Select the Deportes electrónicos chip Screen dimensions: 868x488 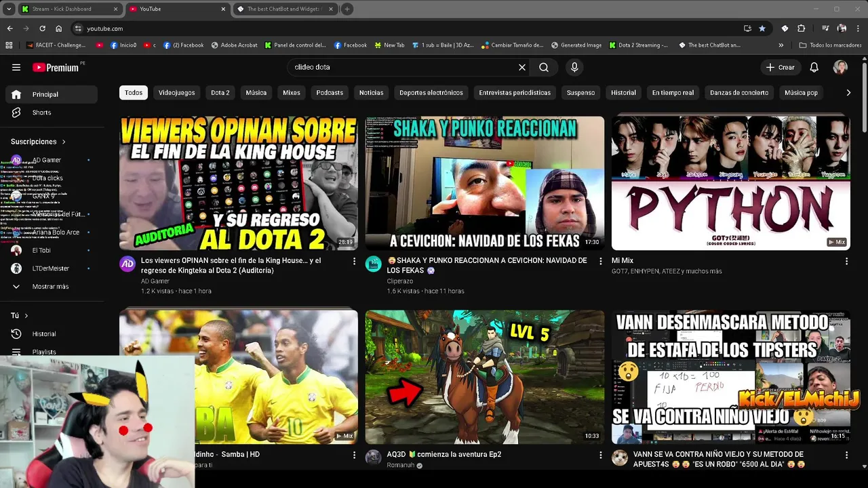pyautogui.click(x=431, y=92)
